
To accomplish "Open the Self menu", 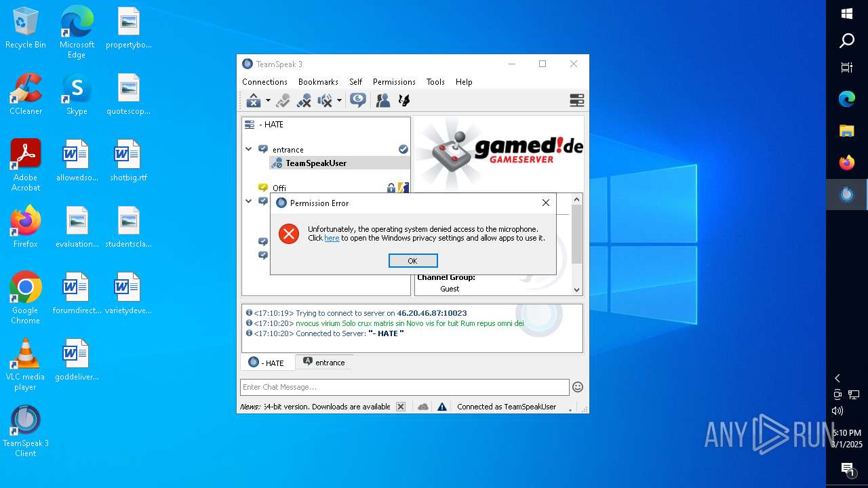I will 355,81.
